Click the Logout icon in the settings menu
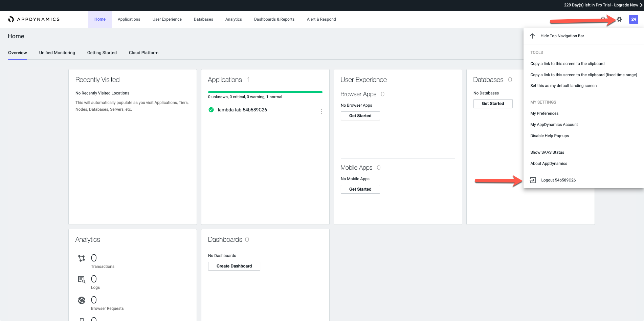 pyautogui.click(x=533, y=180)
